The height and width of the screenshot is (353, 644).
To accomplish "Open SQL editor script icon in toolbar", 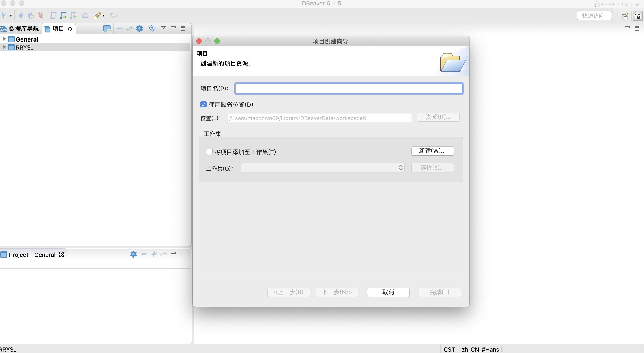I will [53, 16].
